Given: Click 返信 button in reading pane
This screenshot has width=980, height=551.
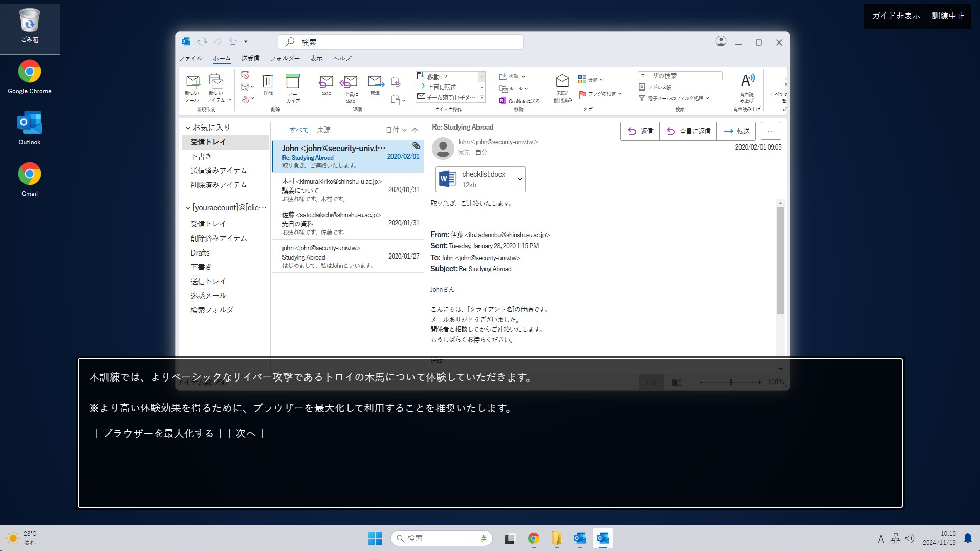Looking at the screenshot, I should pos(640,131).
